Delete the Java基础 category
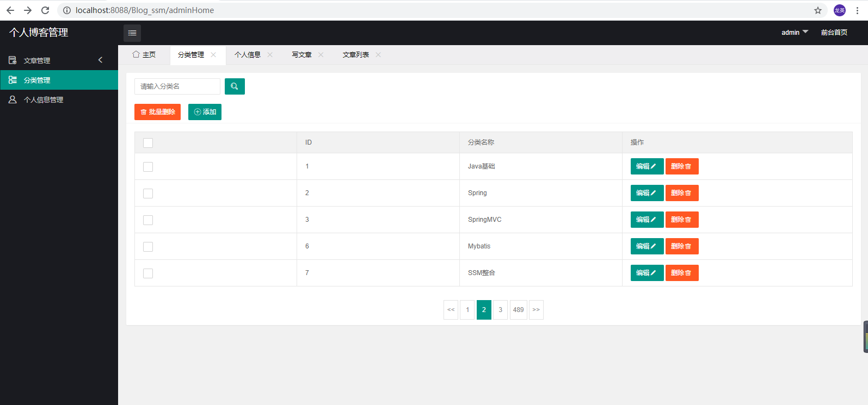The height and width of the screenshot is (405, 868). 682,166
